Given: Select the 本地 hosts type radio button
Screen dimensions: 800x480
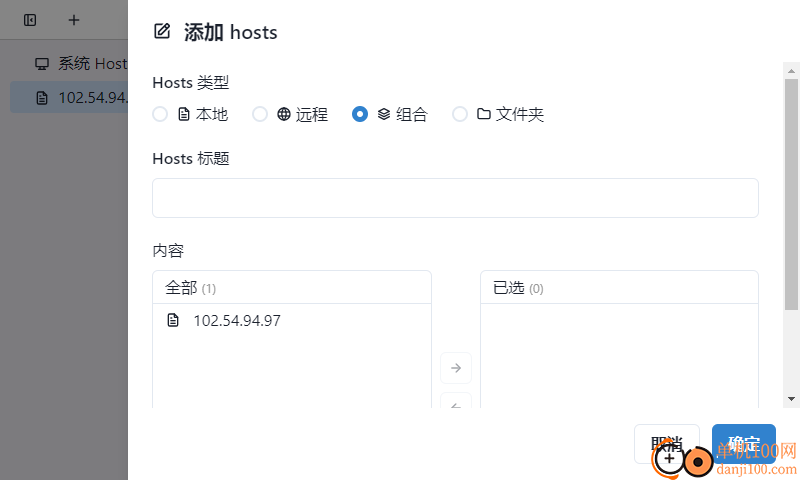Looking at the screenshot, I should (160, 114).
